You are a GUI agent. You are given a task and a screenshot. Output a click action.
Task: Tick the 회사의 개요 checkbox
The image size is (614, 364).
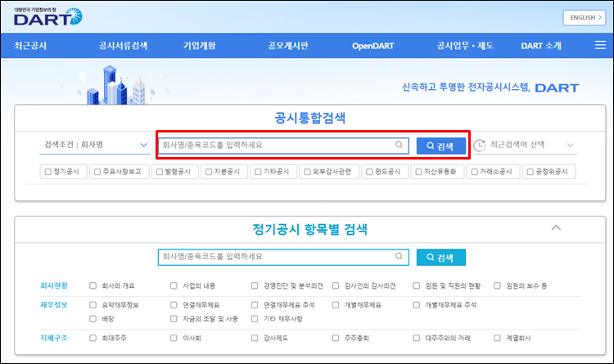[x=93, y=285]
